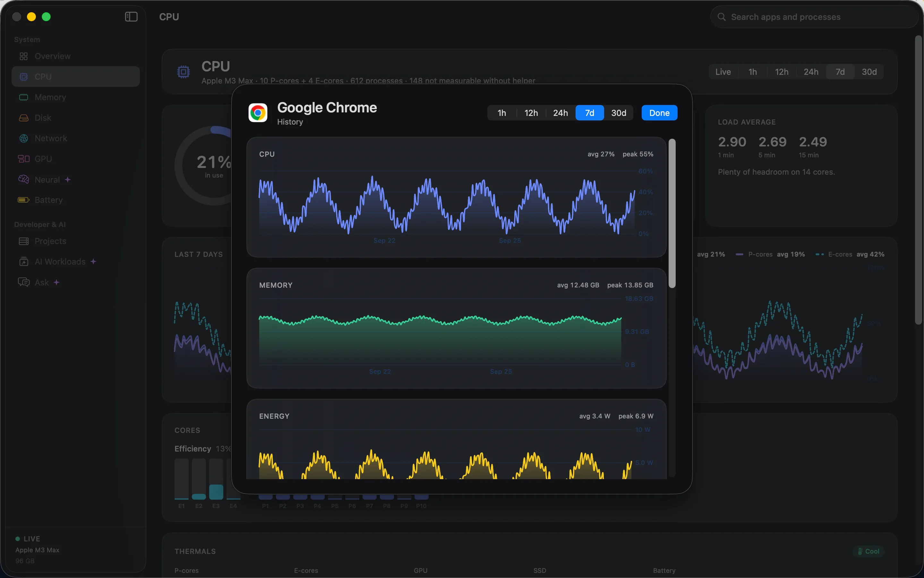
Task: Click the 'avg 27%' CPU stat
Action: (x=601, y=154)
